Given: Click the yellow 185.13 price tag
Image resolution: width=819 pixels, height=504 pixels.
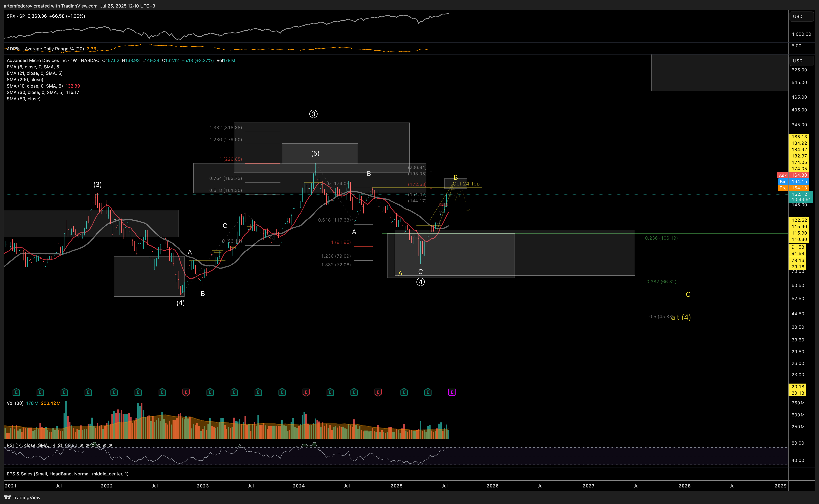Looking at the screenshot, I should coord(799,137).
